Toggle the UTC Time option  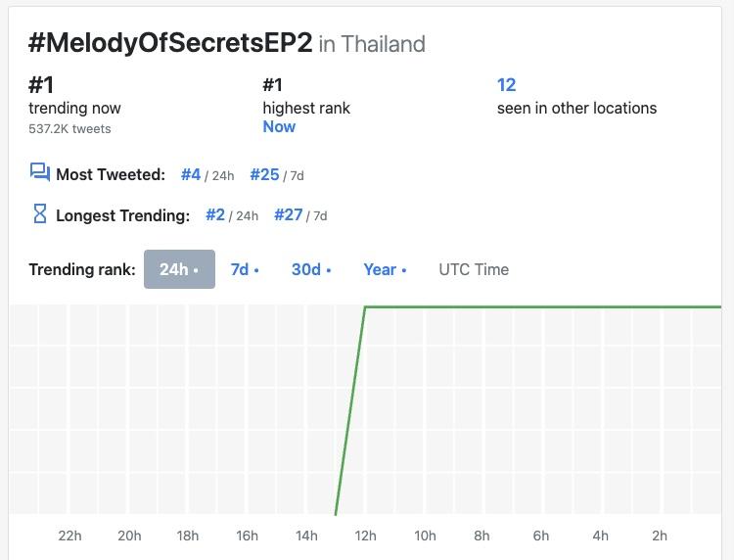[x=474, y=269]
